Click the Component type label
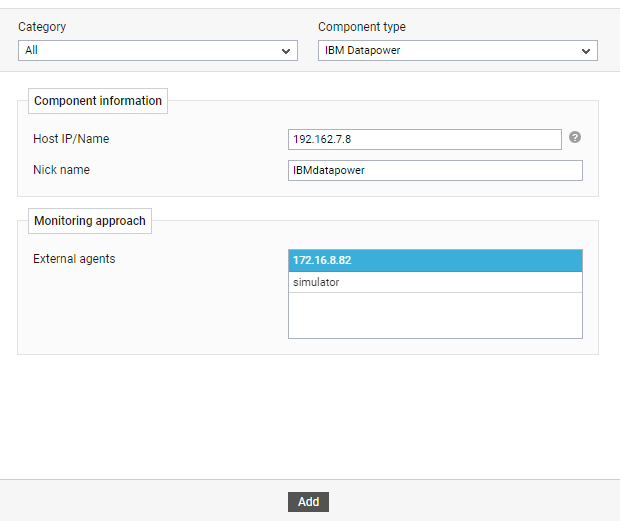 coord(362,27)
